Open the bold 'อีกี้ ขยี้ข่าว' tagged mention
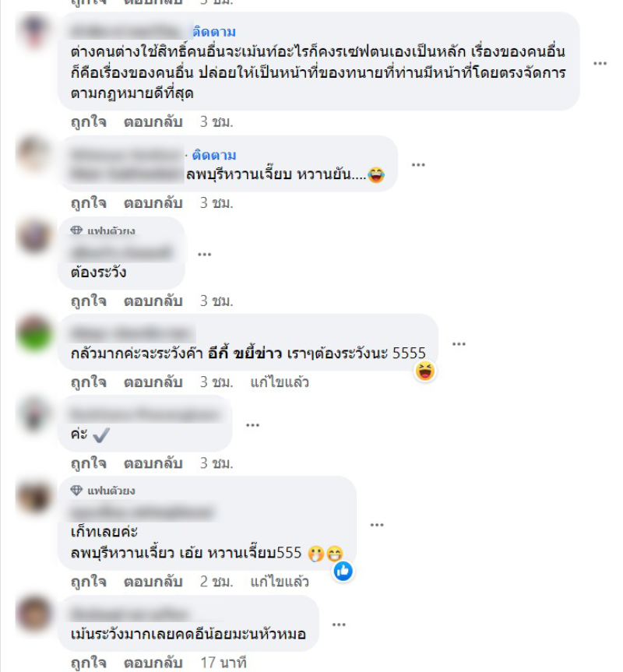This screenshot has width=623, height=672. tap(245, 354)
